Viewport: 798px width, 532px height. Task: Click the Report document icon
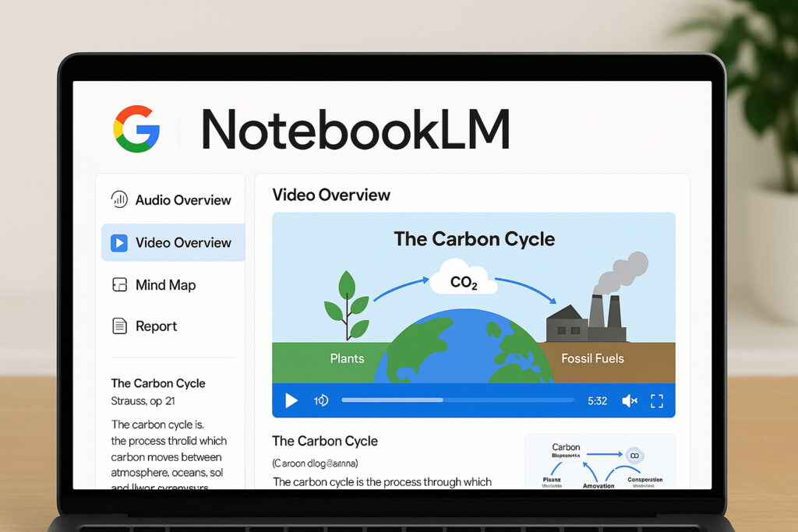pyautogui.click(x=119, y=326)
